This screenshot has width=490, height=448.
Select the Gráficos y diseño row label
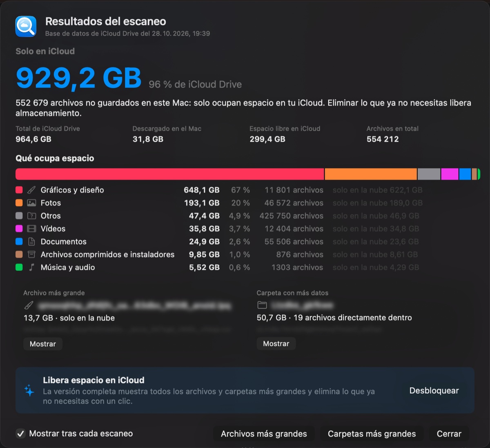[72, 190]
